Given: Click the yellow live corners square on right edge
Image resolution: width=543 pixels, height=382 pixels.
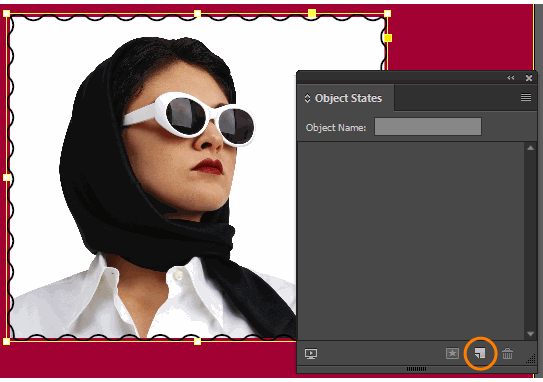Looking at the screenshot, I should tap(388, 38).
